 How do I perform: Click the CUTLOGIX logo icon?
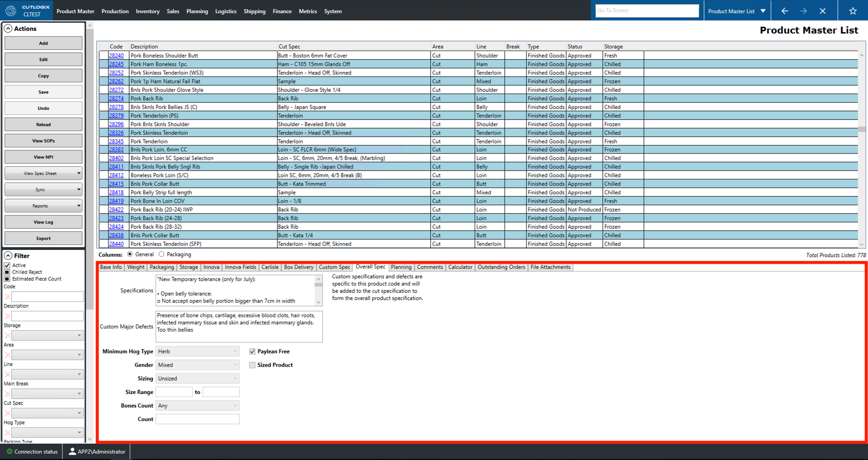[10, 10]
